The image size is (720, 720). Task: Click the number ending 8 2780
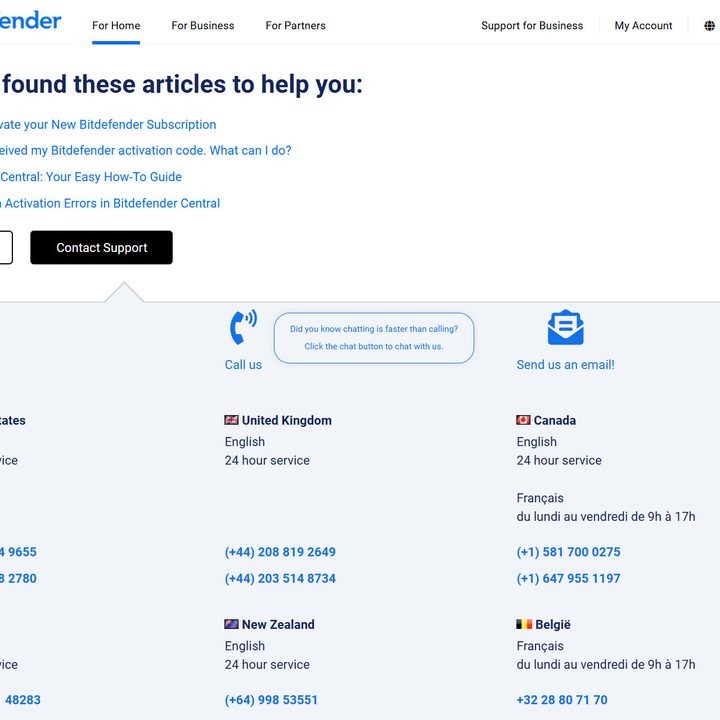pos(18,579)
